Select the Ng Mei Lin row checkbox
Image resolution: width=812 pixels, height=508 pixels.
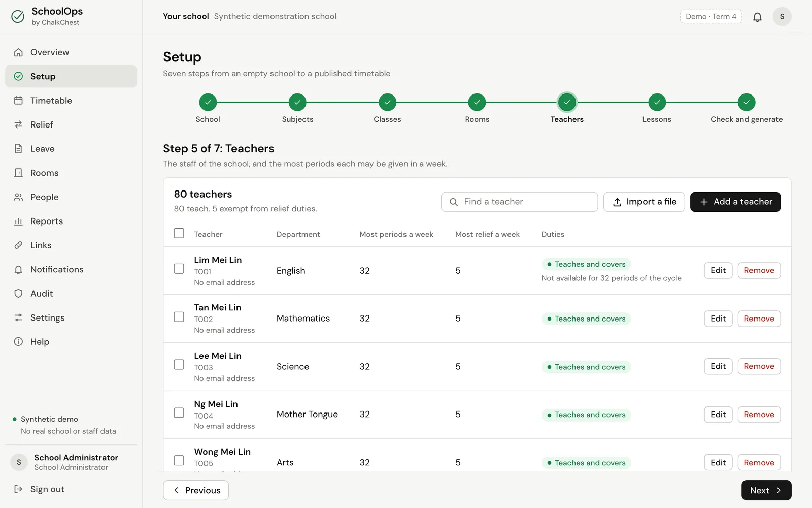pos(179,413)
